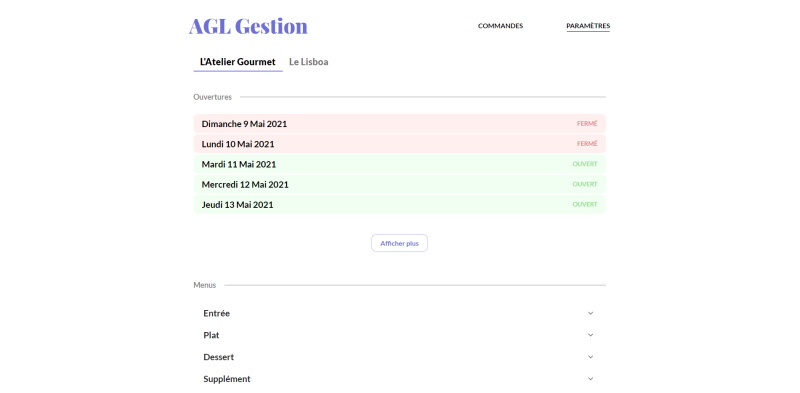Click the Menus section heading
This screenshot has height=393, width=800.
(x=205, y=285)
